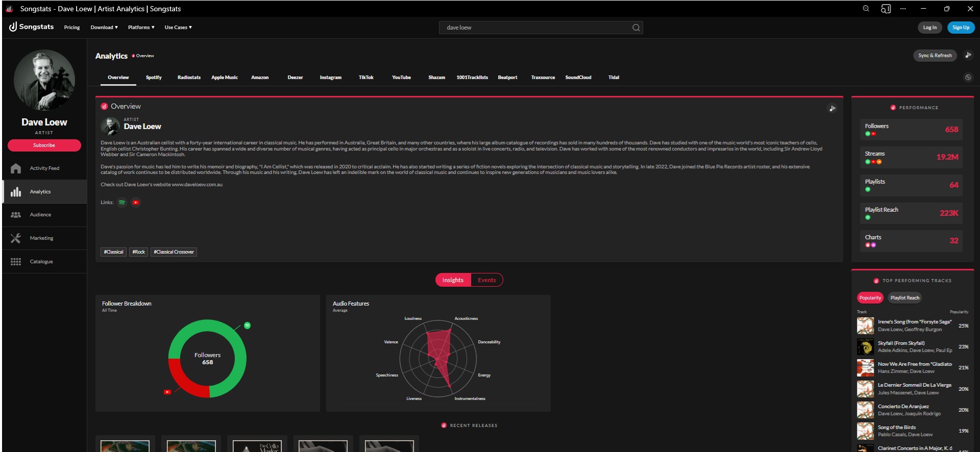Screen dimensions: 980x452
Task: Expand the Use Cases dropdown
Action: tap(178, 28)
